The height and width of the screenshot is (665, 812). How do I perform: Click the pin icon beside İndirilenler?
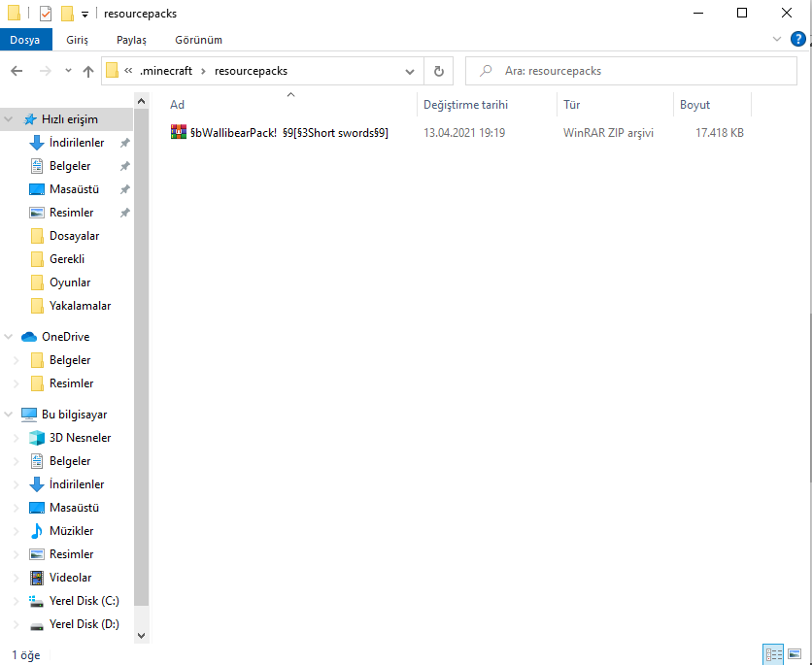124,143
